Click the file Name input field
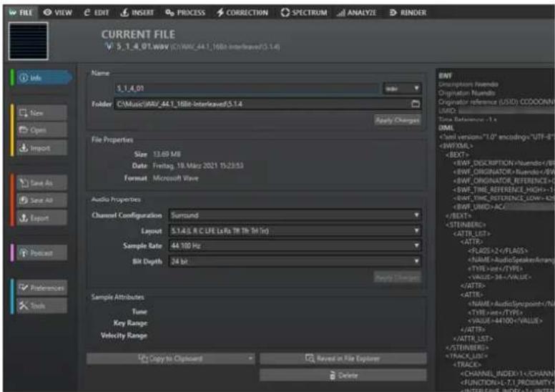This screenshot has height=392, width=555. pyautogui.click(x=247, y=89)
